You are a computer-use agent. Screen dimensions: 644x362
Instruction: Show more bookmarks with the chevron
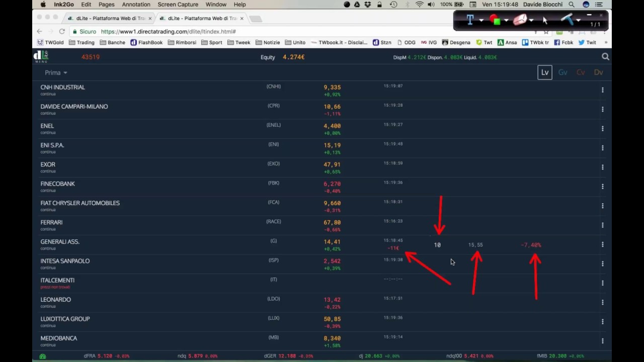click(606, 43)
